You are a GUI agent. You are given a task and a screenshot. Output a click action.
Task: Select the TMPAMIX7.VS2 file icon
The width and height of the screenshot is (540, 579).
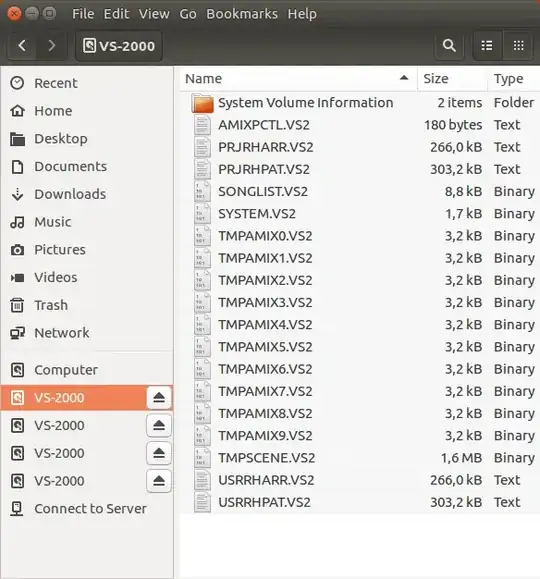coord(202,391)
